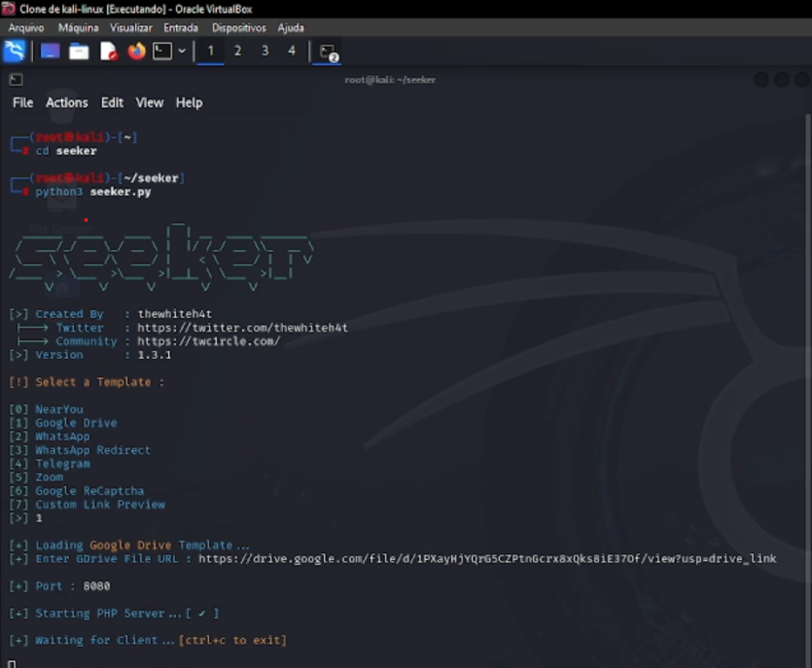This screenshot has height=668, width=812.
Task: Open the terminal Edit menu
Action: pos(112,102)
